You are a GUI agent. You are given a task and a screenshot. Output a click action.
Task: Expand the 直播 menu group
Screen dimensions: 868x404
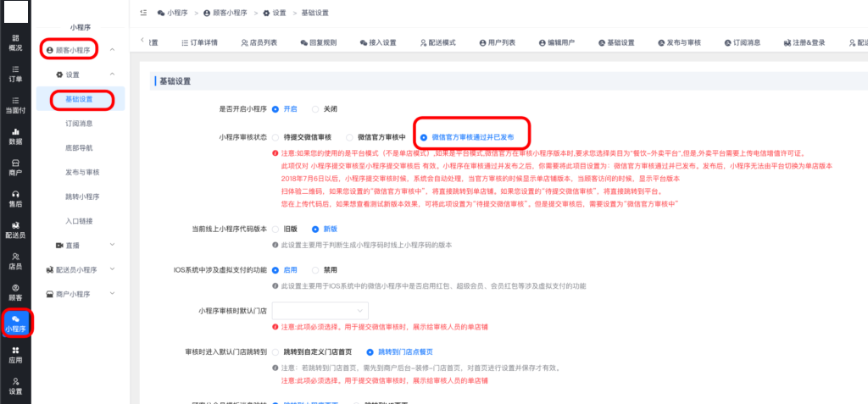pos(85,245)
